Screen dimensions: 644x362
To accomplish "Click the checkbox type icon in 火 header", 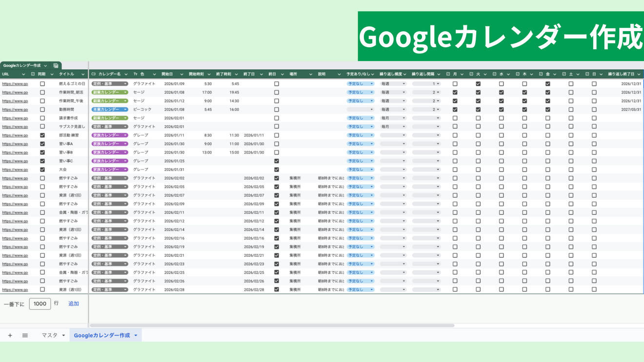I will [x=471, y=74].
